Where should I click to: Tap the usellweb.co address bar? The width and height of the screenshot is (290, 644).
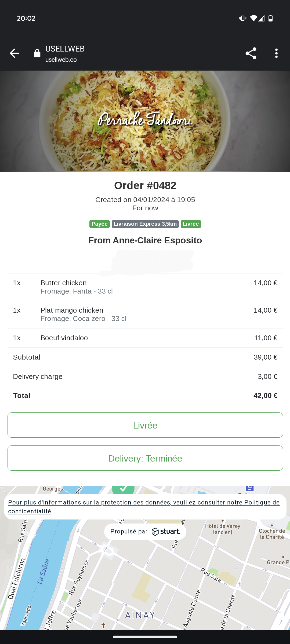[65, 54]
